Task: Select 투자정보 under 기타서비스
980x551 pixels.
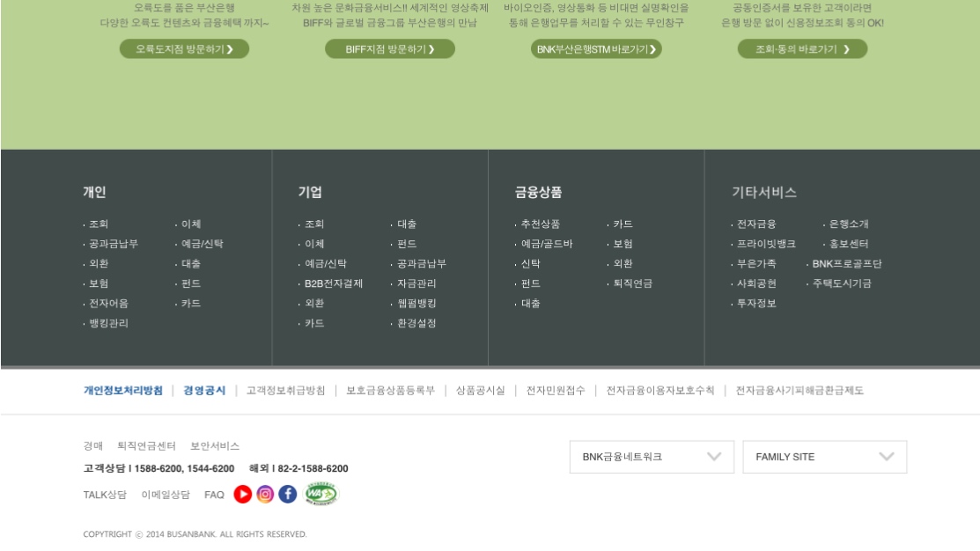Action: [756, 303]
